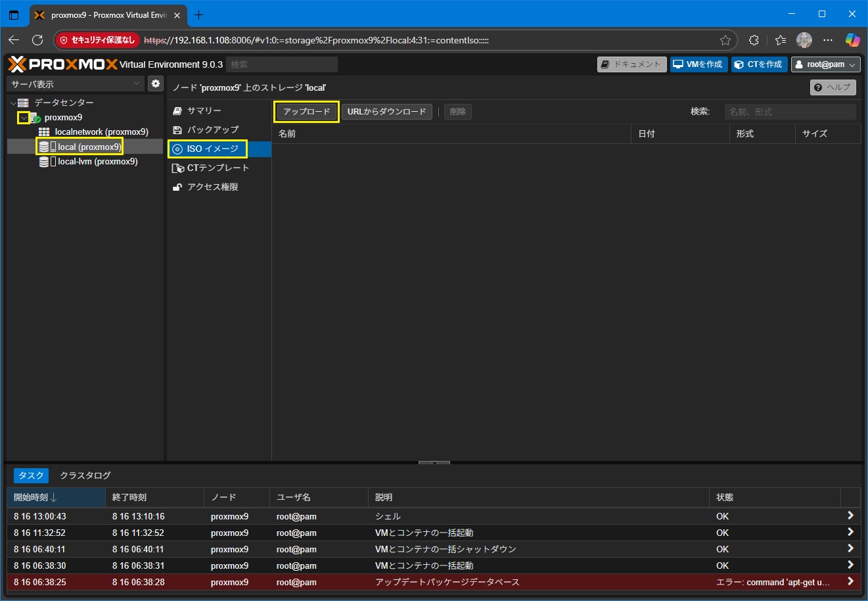Click the browser back arrow
This screenshot has height=601, width=868.
point(14,40)
